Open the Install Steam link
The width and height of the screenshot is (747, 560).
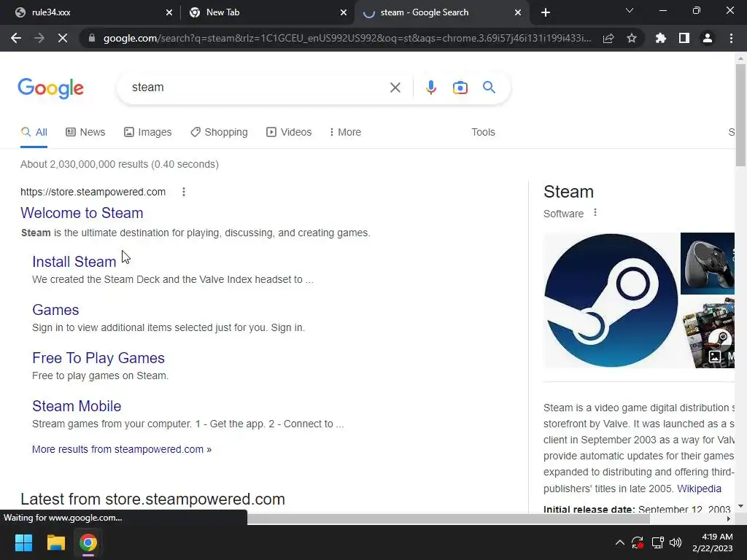point(74,262)
